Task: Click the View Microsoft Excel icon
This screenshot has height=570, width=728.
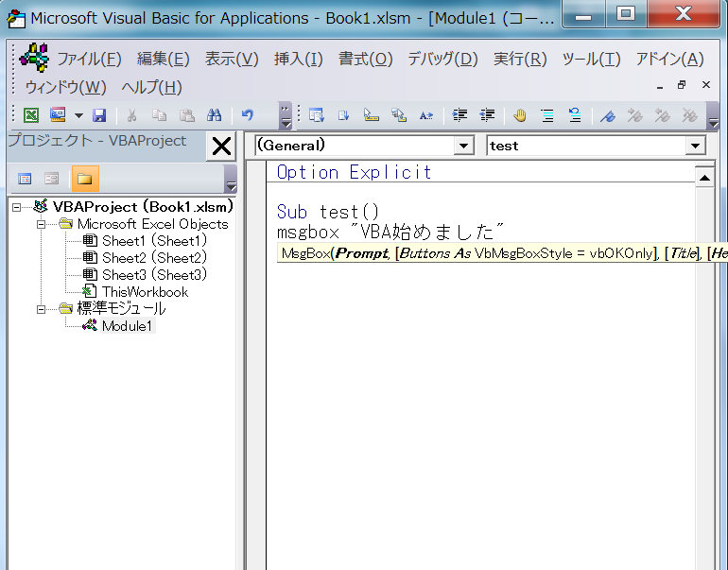Action: (31, 115)
